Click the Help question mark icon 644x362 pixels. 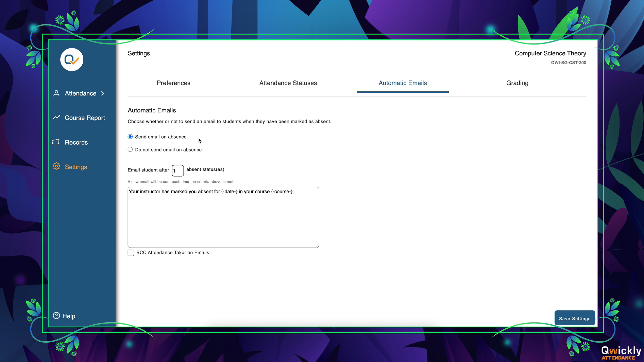pos(56,316)
